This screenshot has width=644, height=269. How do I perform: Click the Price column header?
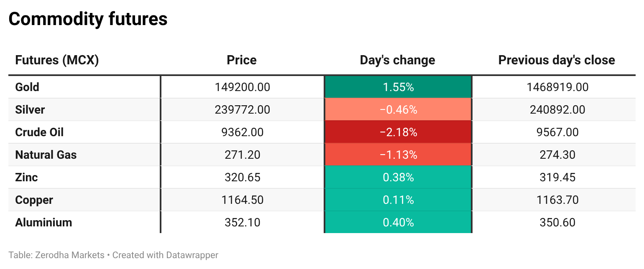pos(242,60)
